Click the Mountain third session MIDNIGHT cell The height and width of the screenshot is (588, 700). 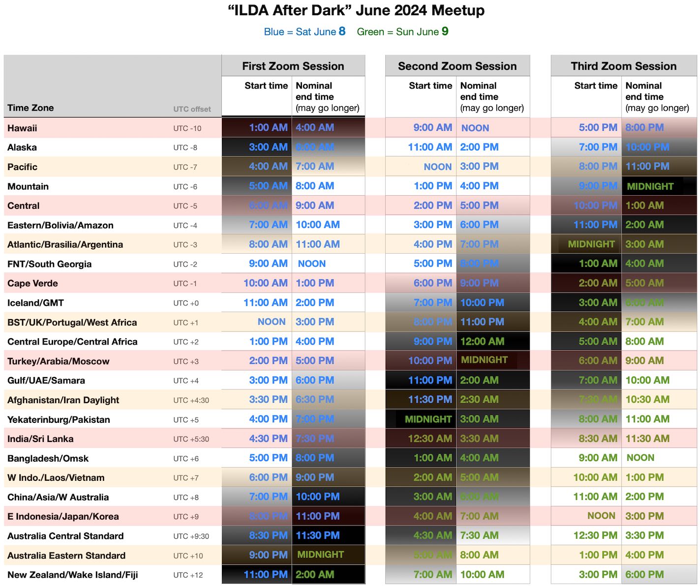(650, 186)
